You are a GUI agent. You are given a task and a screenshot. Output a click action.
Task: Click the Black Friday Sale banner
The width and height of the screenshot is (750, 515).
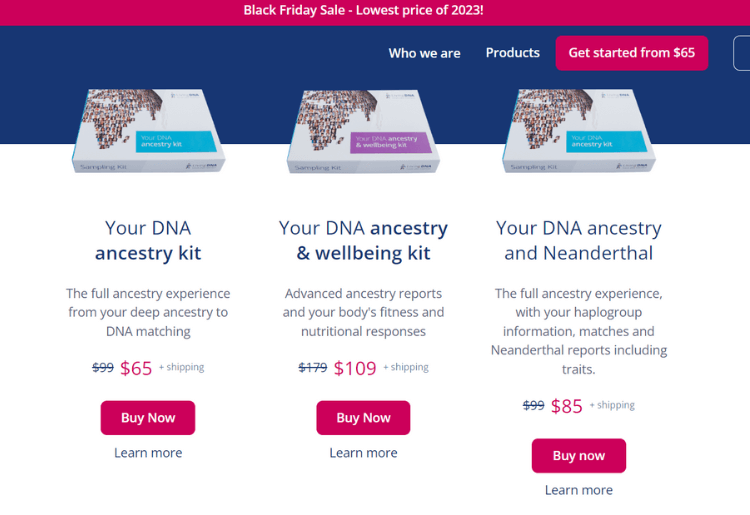point(363,11)
